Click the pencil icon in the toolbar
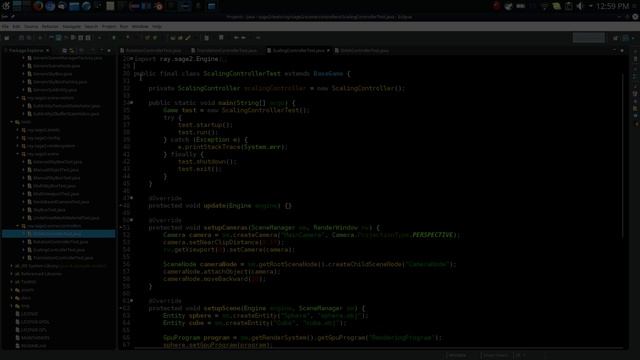 pyautogui.click(x=188, y=38)
